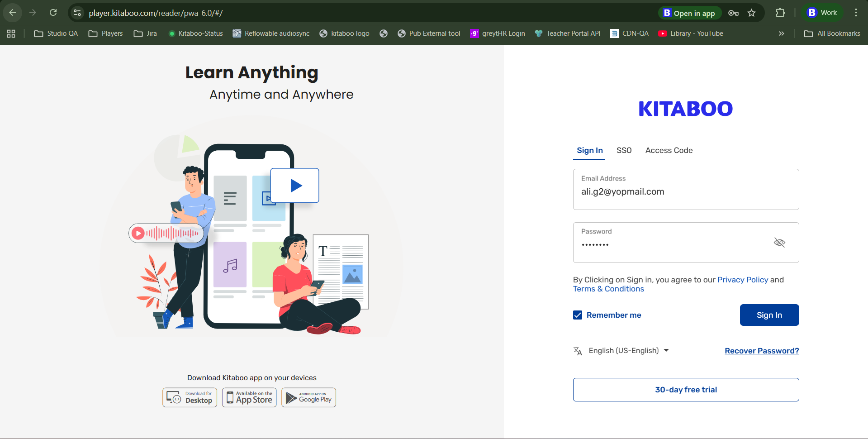Switch to the Access Code tab
The height and width of the screenshot is (439, 868).
coord(669,150)
